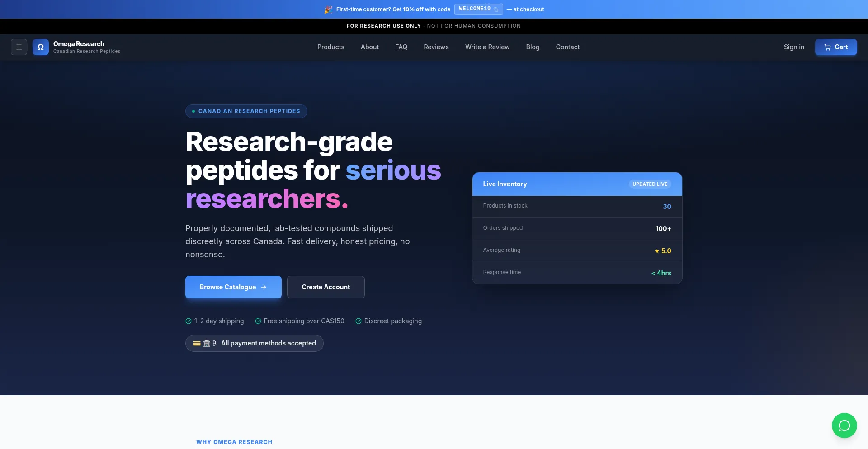The image size is (868, 449).
Task: Open the green chat bubble widget
Action: point(844,425)
